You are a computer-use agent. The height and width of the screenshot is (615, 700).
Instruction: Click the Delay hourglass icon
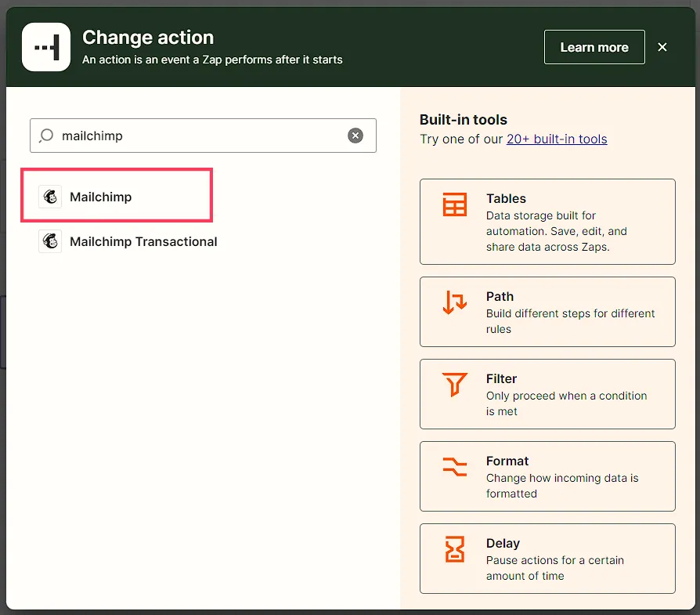[454, 549]
